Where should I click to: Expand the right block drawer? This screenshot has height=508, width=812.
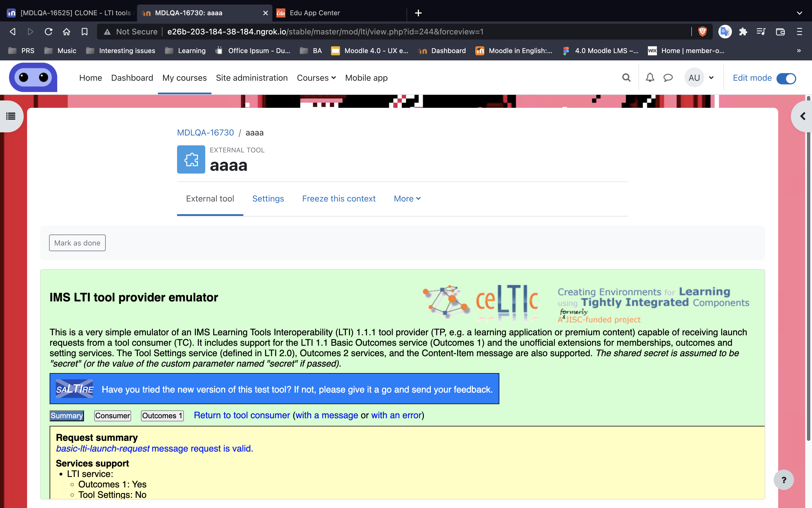click(x=802, y=116)
